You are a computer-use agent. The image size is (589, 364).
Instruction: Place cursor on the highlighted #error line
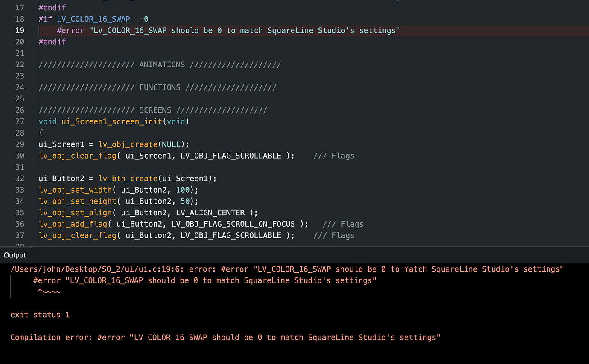click(228, 30)
